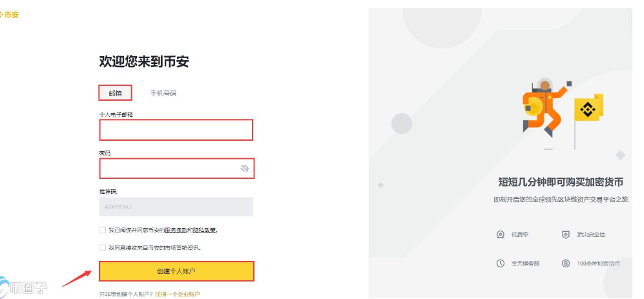This screenshot has width=644, height=299.
Task: Click the 推荐码 referral code field
Action: (x=176, y=207)
